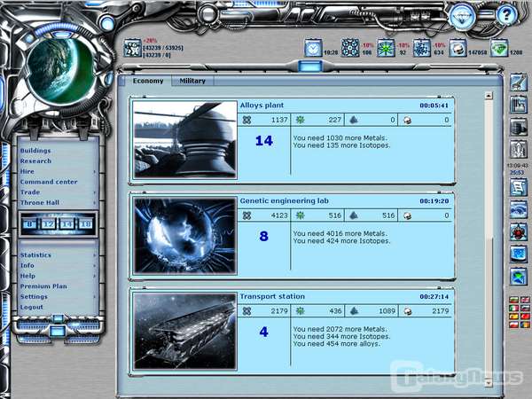
Task: Switch to the Economy tab
Action: click(148, 81)
